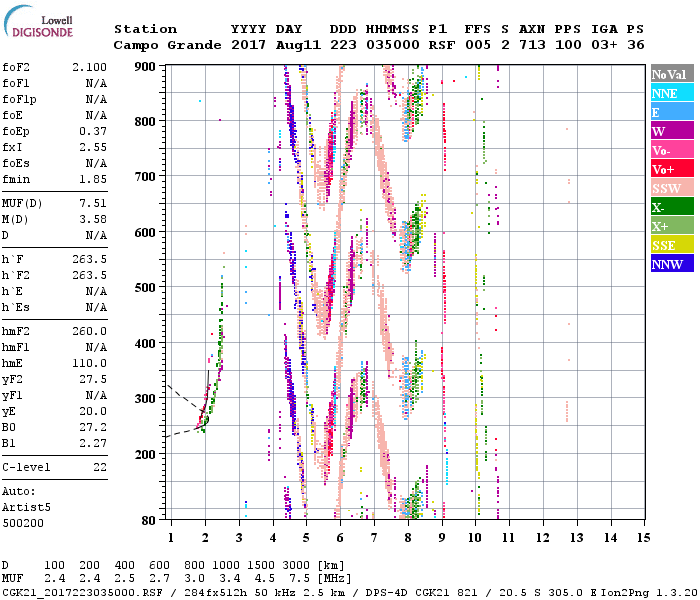700x600 pixels.
Task: Click the C-level value 22
Action: (100, 467)
